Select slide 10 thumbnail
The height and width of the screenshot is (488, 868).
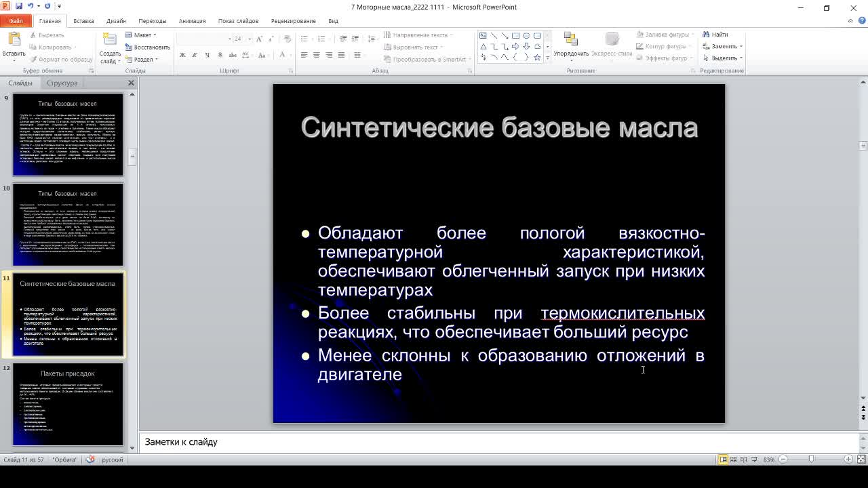click(x=68, y=224)
